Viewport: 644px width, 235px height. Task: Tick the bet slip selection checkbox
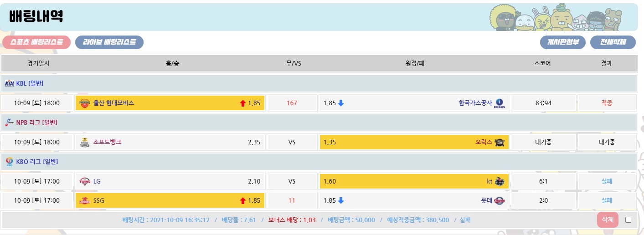coord(628,220)
